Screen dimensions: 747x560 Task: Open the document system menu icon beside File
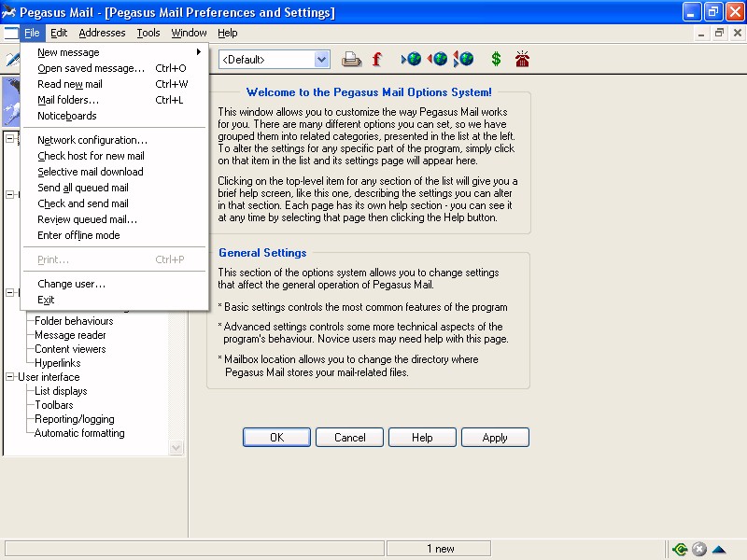coord(11,33)
